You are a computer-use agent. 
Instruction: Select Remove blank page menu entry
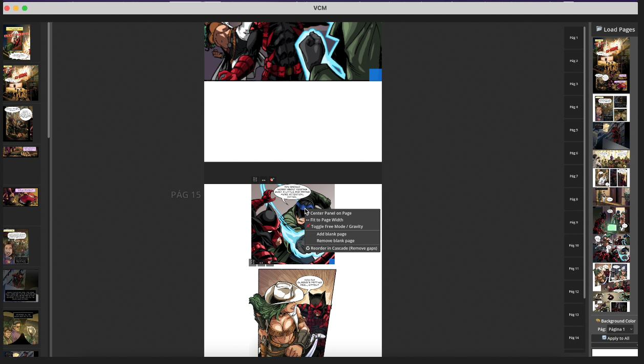tap(342, 241)
